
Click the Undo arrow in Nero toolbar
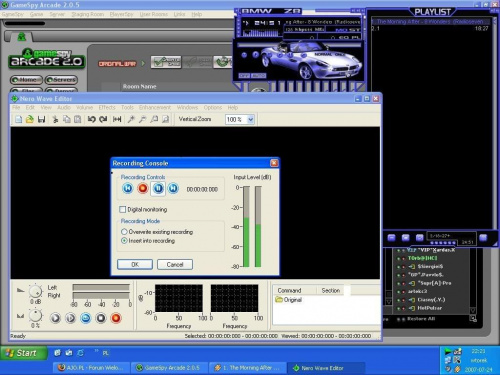coord(92,119)
